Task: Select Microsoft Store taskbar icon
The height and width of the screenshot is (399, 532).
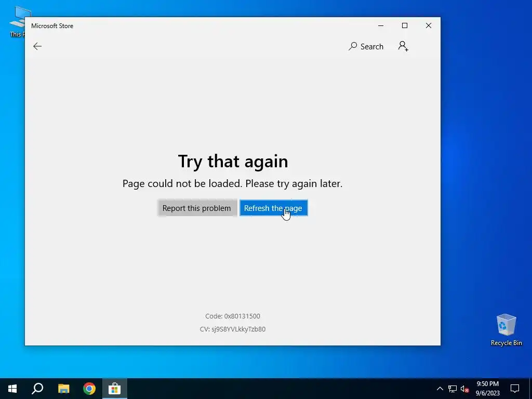Action: coord(115,389)
